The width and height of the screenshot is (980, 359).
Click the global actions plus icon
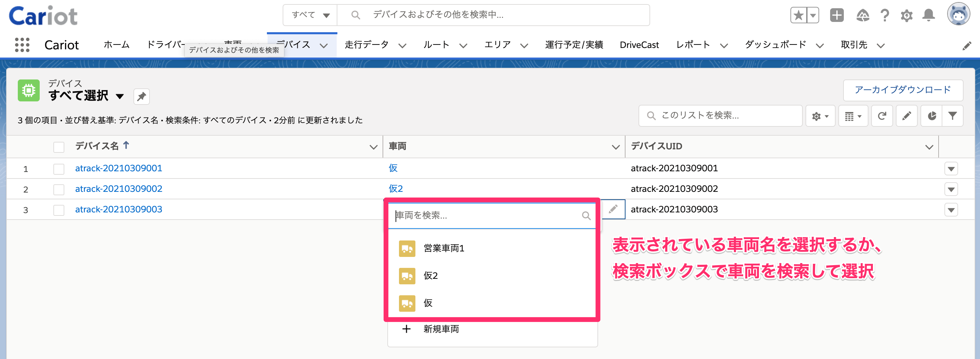pos(837,15)
